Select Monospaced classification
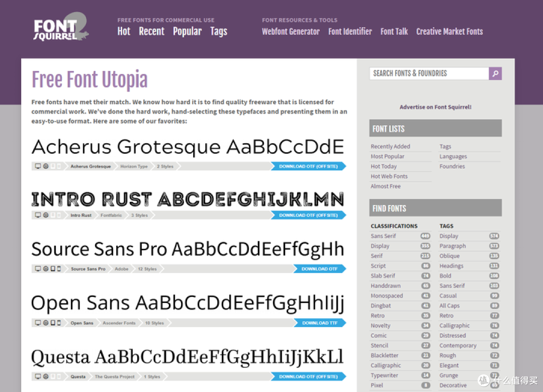Image resolution: width=543 pixels, height=392 pixels. [x=387, y=296]
